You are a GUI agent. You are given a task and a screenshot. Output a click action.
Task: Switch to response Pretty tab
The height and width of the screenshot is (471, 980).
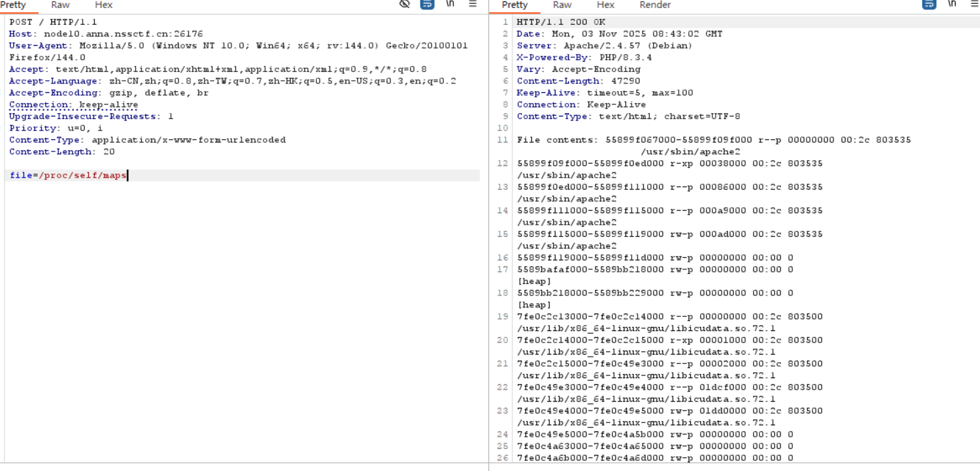515,5
